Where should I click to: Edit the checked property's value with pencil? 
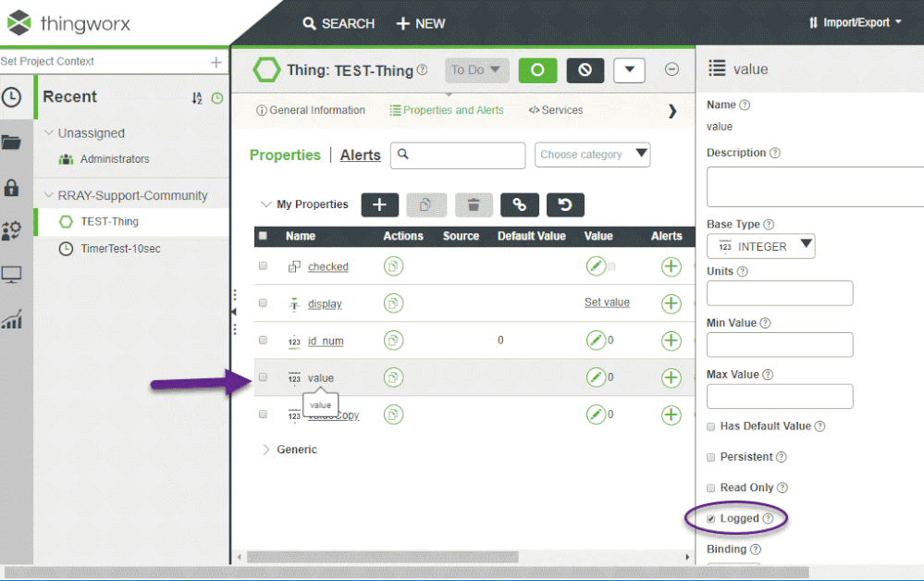tap(596, 266)
